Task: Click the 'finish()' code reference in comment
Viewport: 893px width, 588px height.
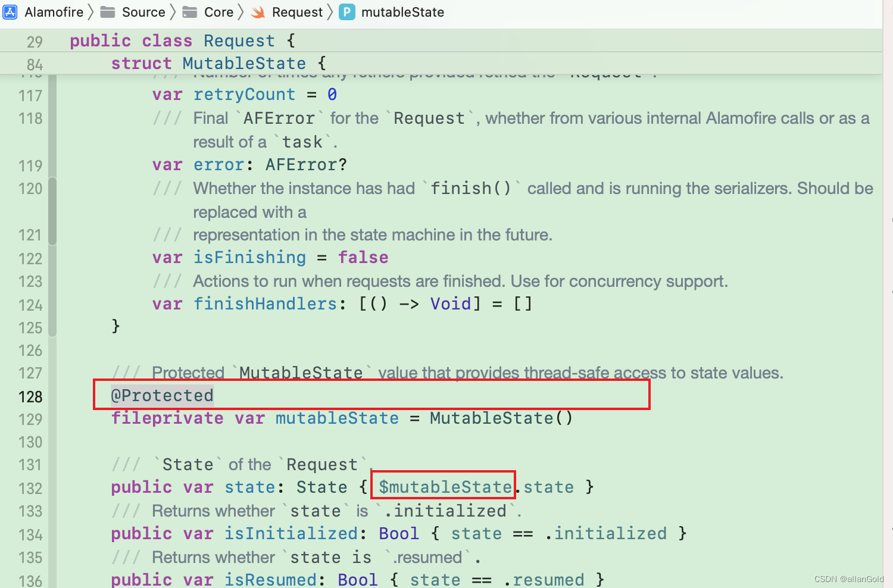Action: pyautogui.click(x=470, y=189)
